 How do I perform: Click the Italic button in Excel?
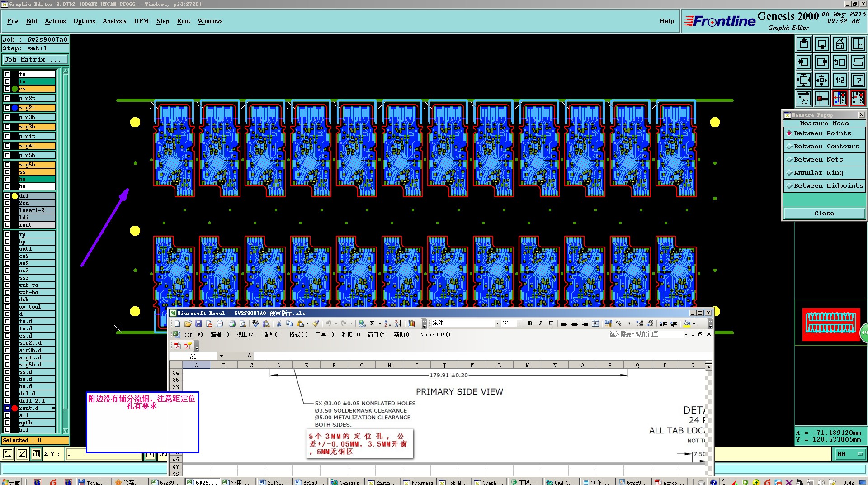(540, 323)
